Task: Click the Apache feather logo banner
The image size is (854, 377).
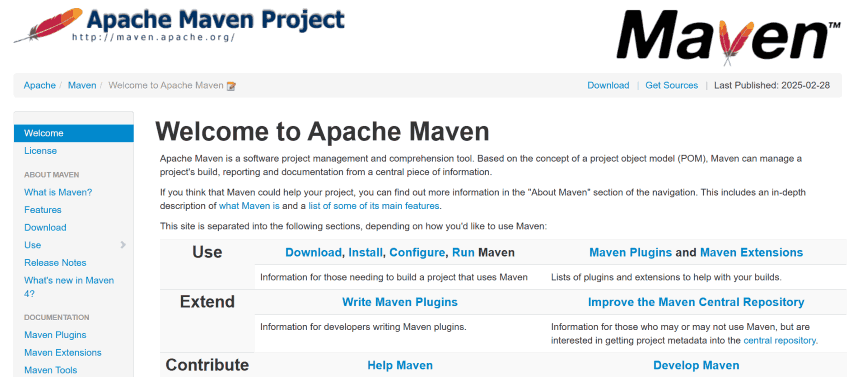Action: coord(179,25)
